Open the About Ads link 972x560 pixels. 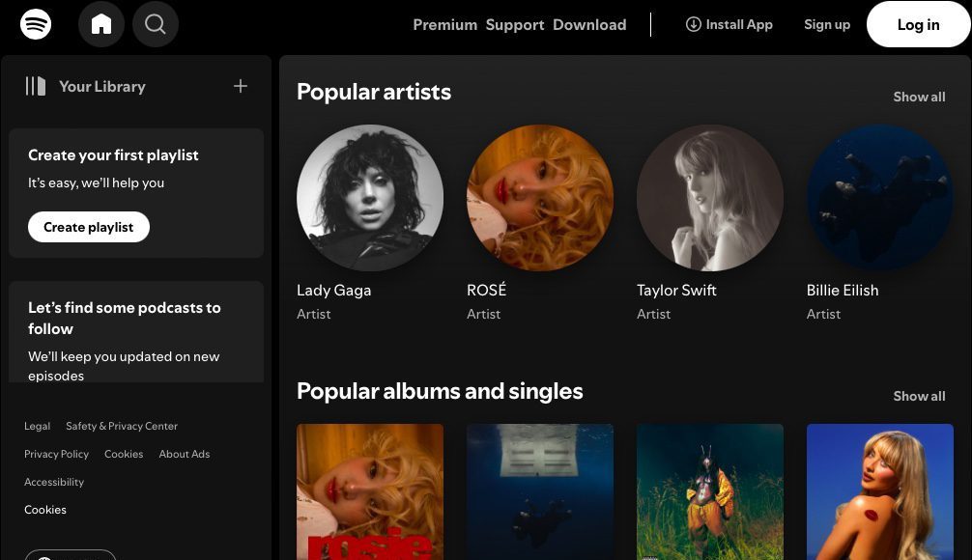tap(185, 454)
